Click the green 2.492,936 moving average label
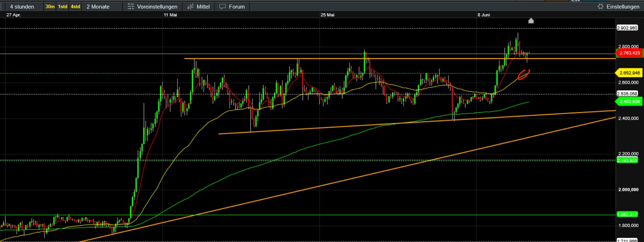 pos(629,102)
